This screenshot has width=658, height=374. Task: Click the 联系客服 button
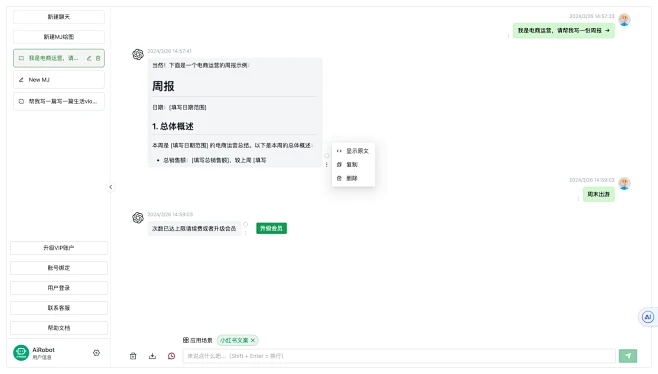tap(59, 308)
